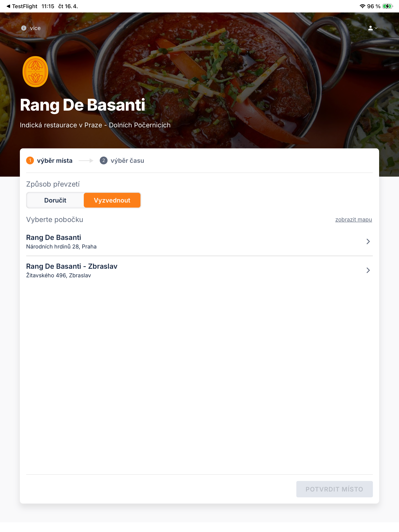Screen dimensions: 399x532
Task: Tap the Wi-Fi status icon
Action: (x=362, y=6)
